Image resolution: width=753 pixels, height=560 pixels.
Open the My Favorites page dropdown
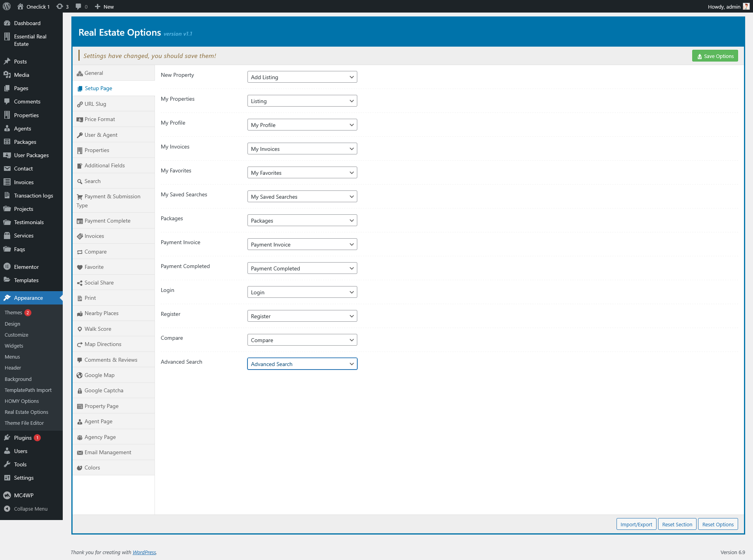302,172
